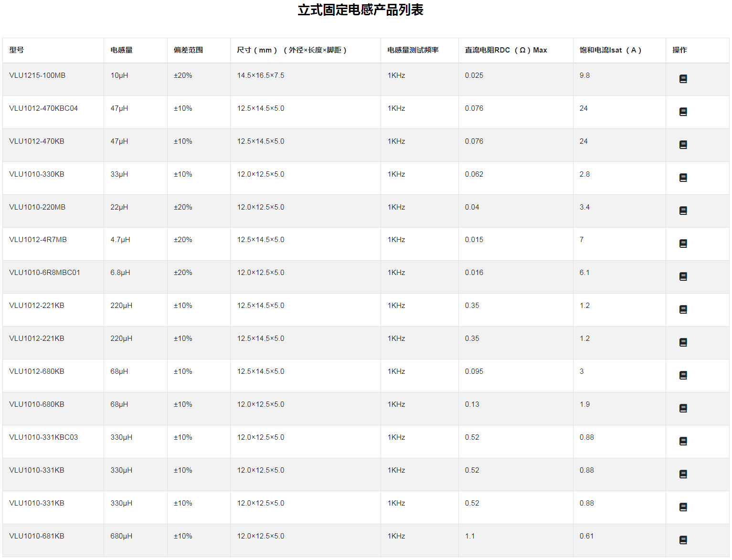Click the operation icon for VLU1010-331KBC03
Image resolution: width=732 pixels, height=560 pixels.
click(683, 441)
